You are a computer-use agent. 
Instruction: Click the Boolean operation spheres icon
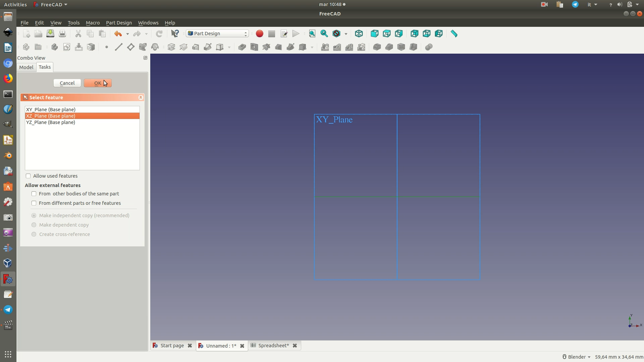429,47
